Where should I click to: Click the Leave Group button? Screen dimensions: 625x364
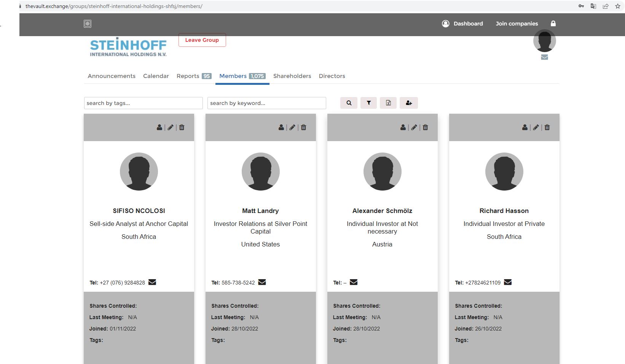pyautogui.click(x=202, y=40)
